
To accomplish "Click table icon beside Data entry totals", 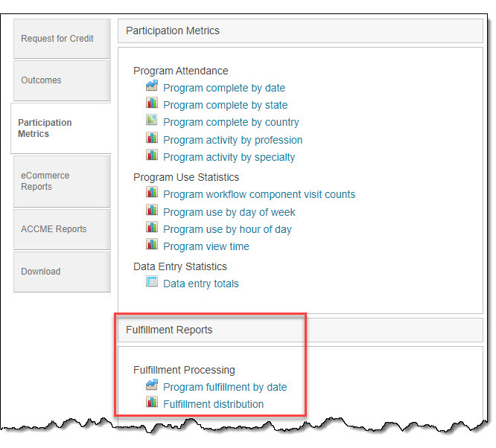I will (152, 283).
